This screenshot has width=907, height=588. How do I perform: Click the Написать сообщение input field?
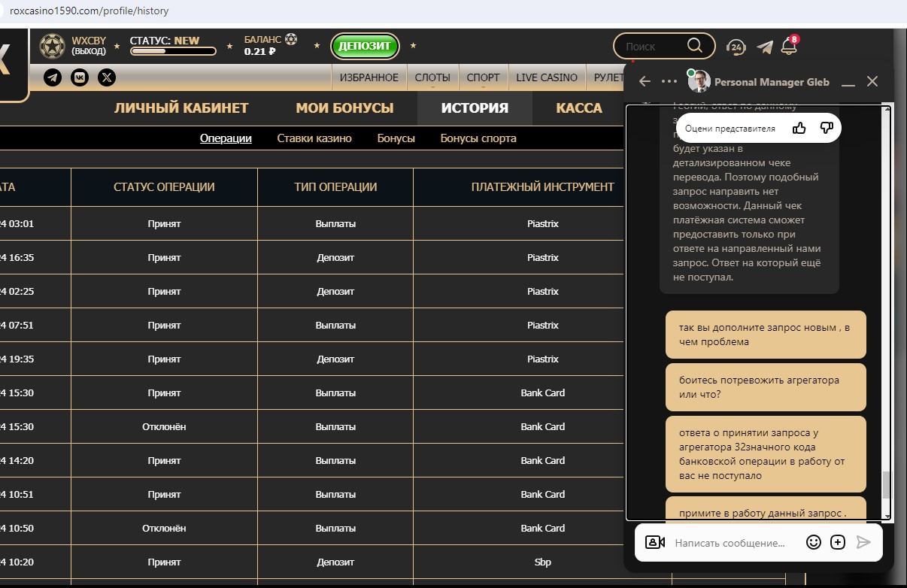[730, 542]
